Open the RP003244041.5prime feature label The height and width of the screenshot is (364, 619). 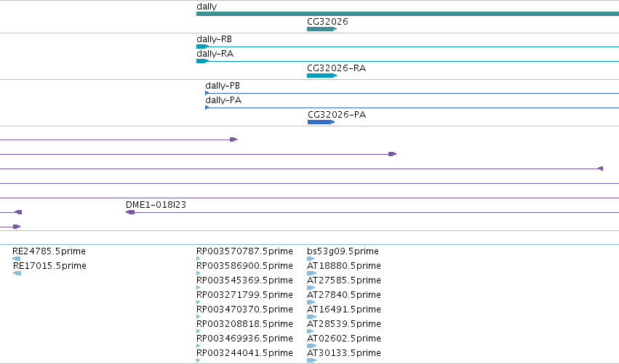pos(244,353)
